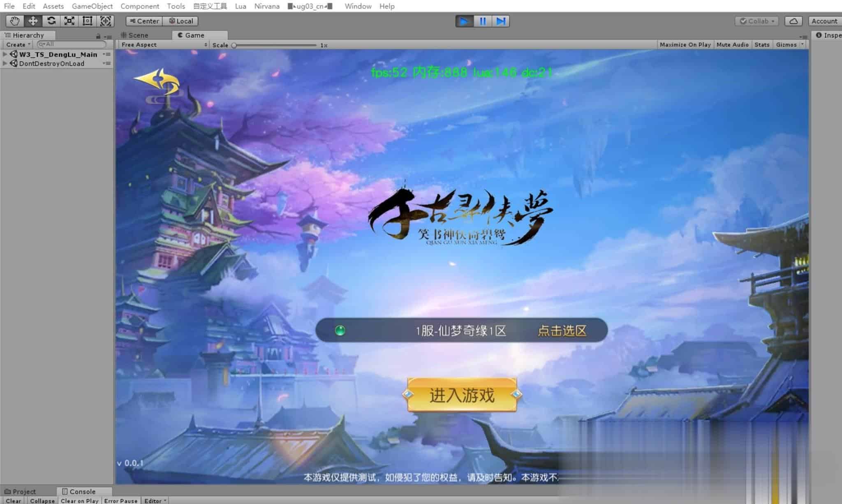Select the Scale tool
842x504 pixels.
[x=69, y=21]
